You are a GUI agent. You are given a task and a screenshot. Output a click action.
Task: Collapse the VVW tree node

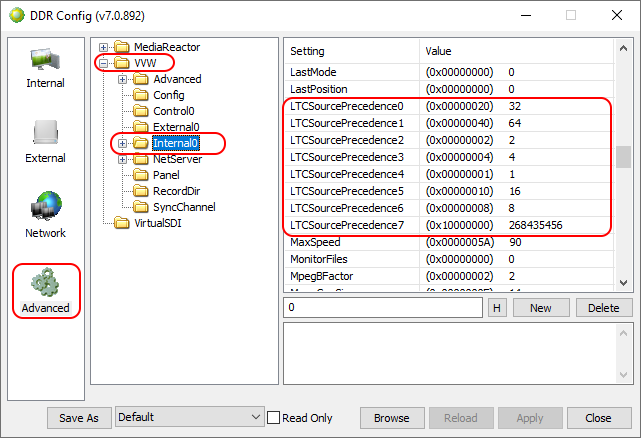pos(103,63)
